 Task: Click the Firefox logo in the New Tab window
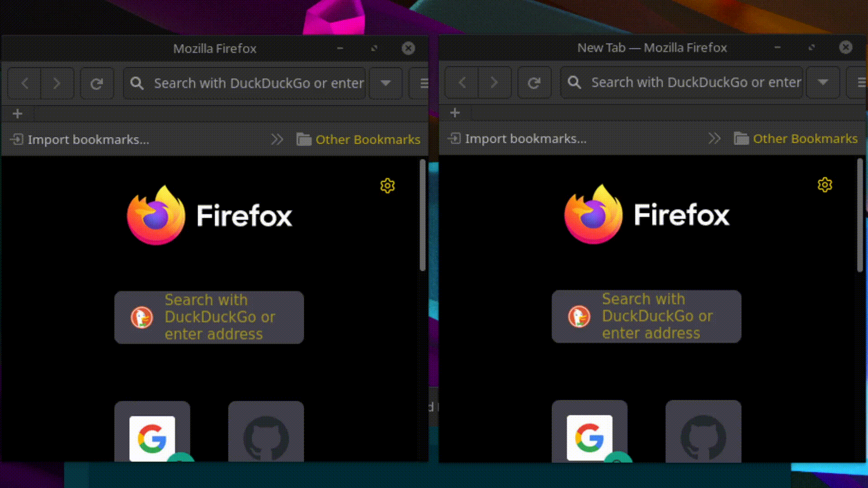coord(647,215)
